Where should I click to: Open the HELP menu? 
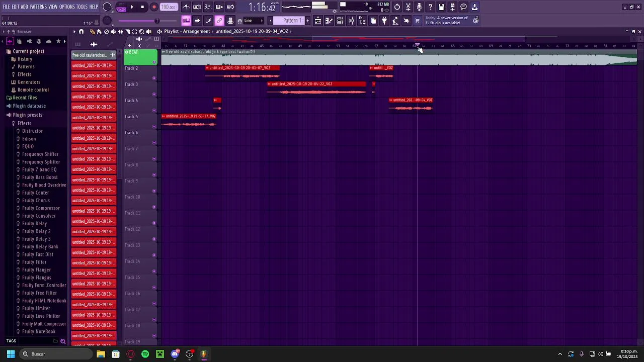click(x=94, y=7)
